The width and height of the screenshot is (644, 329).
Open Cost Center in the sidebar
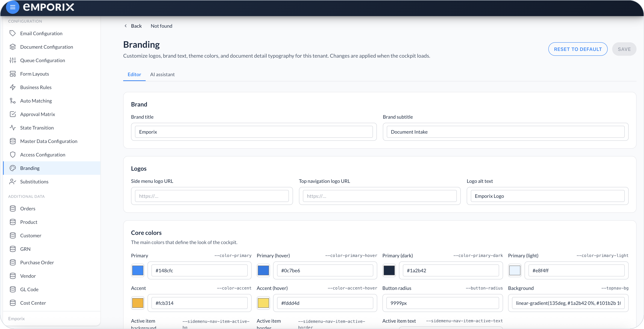[x=51, y=303]
